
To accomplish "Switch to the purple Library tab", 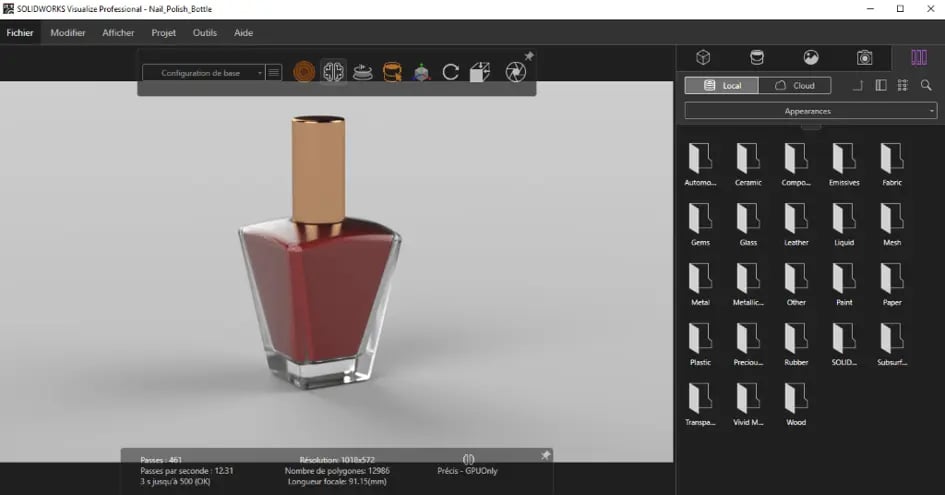I will click(x=918, y=57).
